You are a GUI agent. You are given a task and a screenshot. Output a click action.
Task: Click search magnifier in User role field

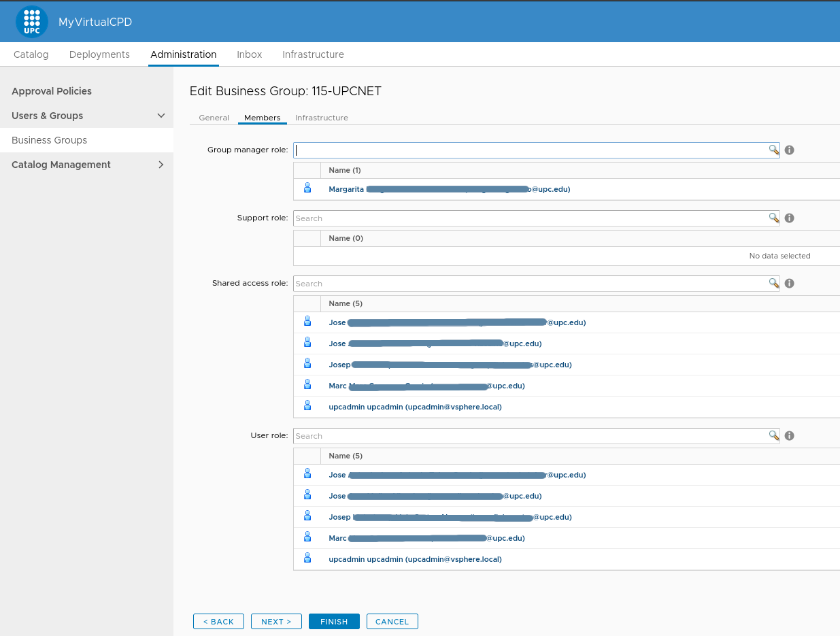click(x=773, y=435)
